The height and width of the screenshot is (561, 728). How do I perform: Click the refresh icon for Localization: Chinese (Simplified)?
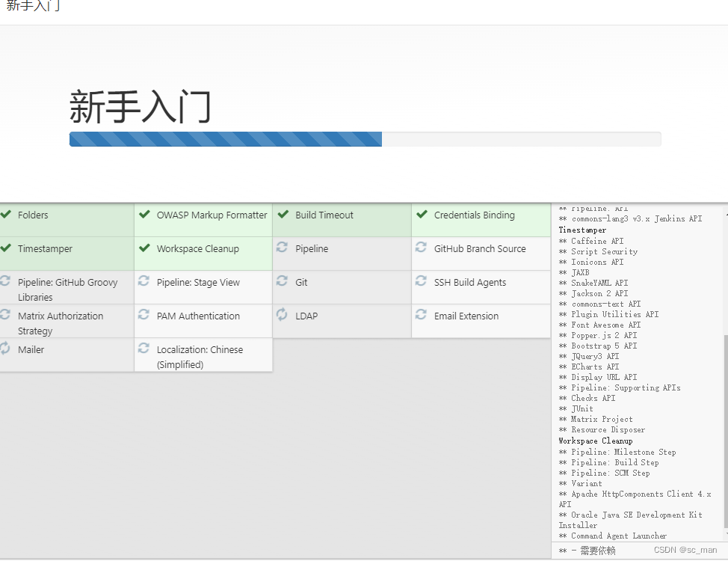[x=144, y=348]
